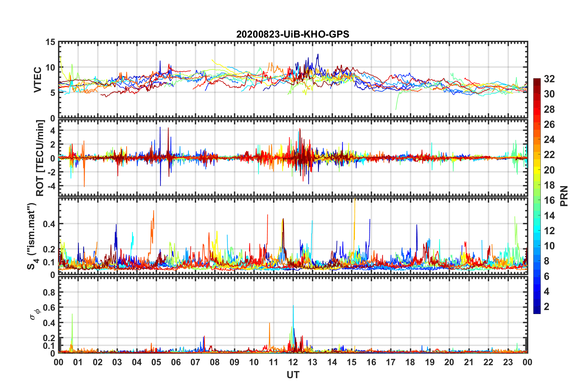Click the dark blue bottom of colorbar

(x=537, y=311)
